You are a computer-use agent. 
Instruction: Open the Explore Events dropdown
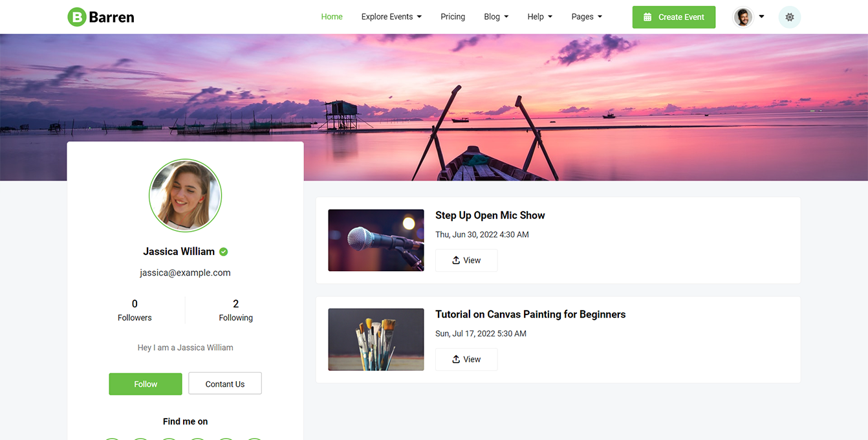pos(391,17)
